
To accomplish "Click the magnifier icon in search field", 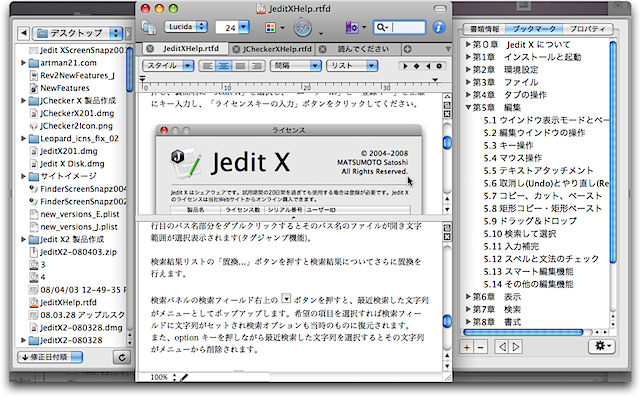I will [x=381, y=27].
